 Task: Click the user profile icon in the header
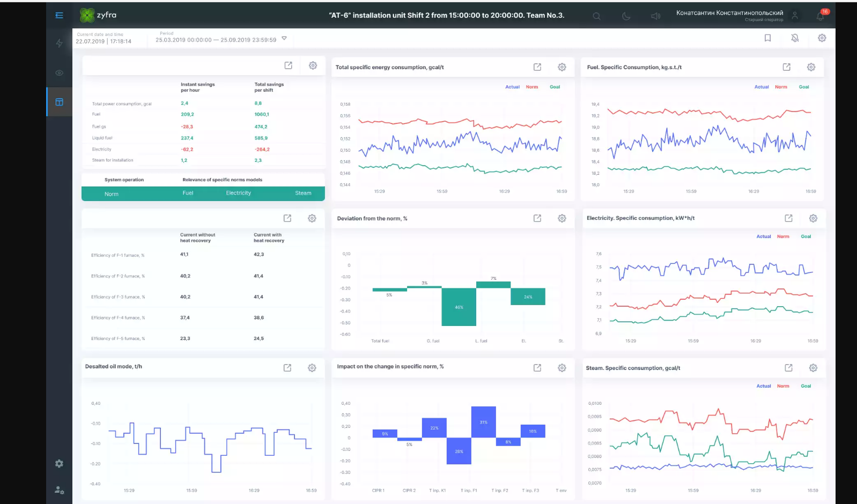tap(795, 16)
